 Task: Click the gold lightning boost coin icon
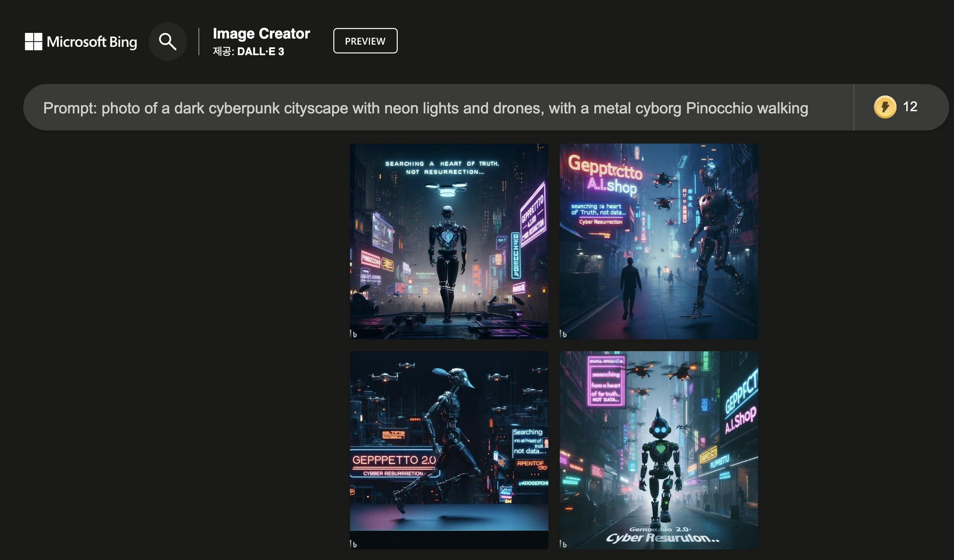(885, 107)
